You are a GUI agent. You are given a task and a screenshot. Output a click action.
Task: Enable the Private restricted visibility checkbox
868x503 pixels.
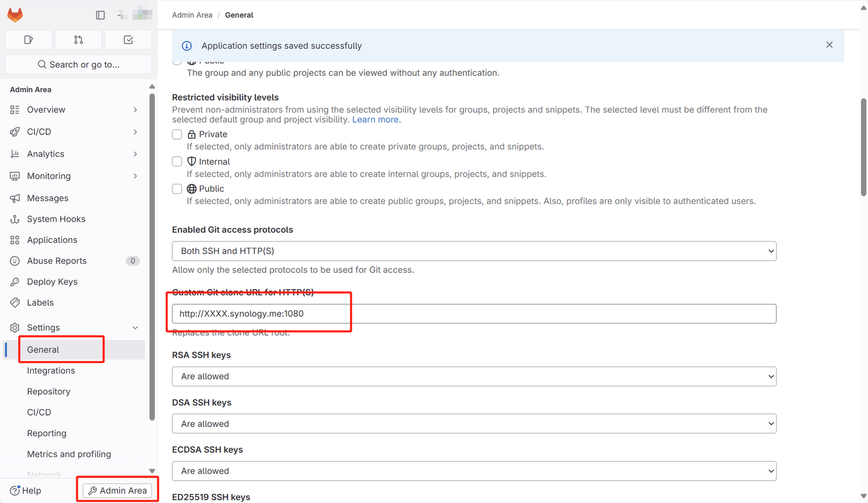(x=177, y=134)
